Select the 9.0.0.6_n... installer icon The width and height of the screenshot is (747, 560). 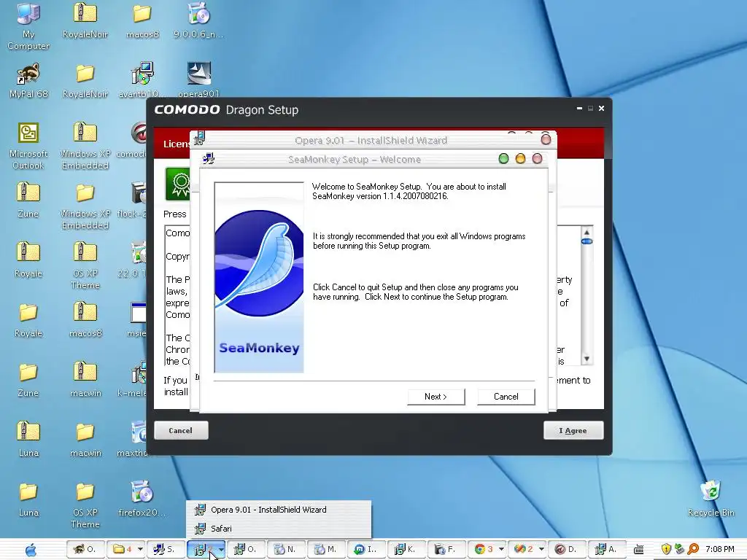click(x=198, y=20)
